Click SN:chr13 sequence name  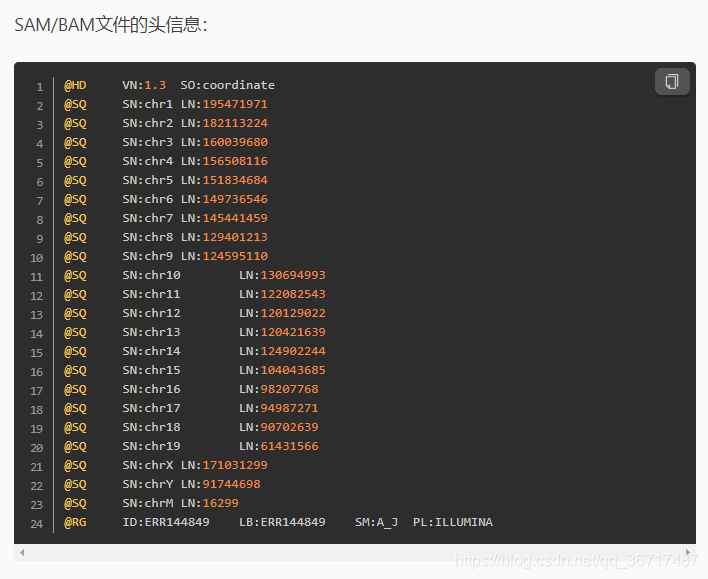[151, 332]
